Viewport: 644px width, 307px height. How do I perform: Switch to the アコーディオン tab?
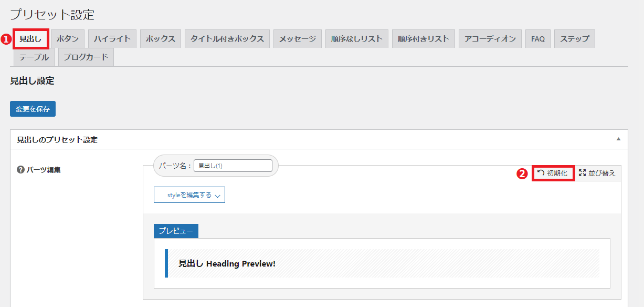click(x=490, y=39)
